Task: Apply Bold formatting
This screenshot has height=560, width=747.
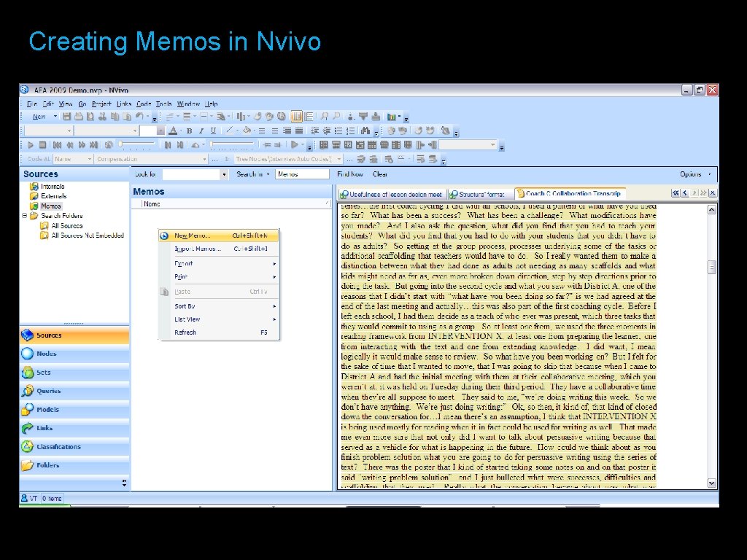Action: pyautogui.click(x=189, y=131)
